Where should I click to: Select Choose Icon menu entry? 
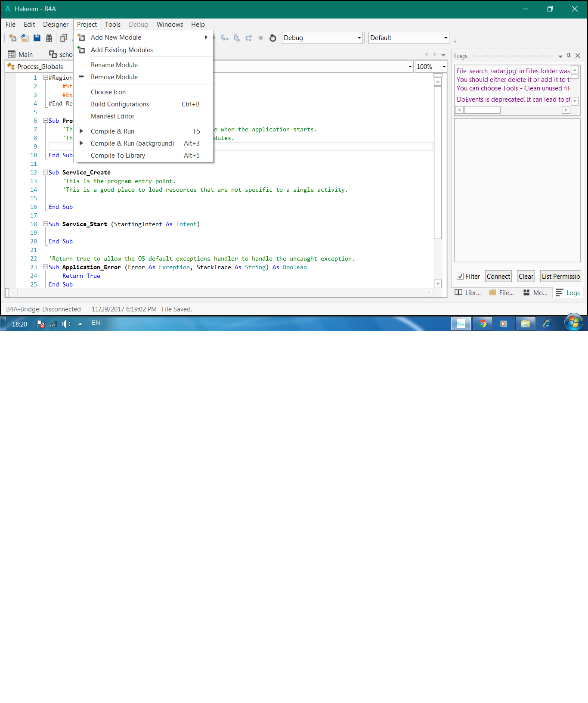143,92
